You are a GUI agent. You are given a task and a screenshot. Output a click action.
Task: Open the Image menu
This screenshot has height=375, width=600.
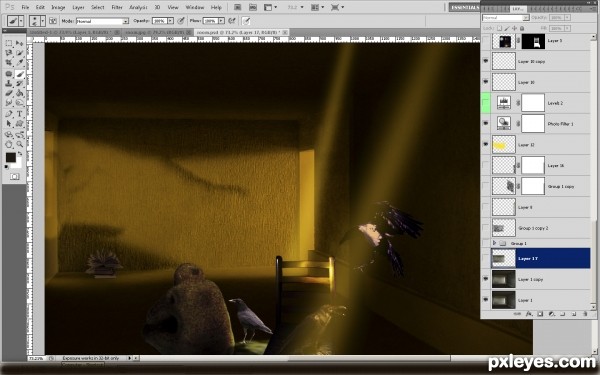58,7
